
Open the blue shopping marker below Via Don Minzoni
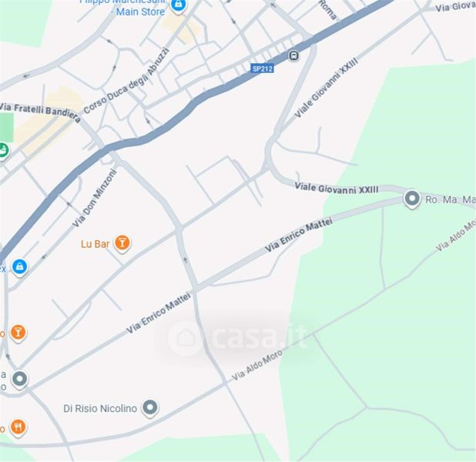tap(19, 267)
